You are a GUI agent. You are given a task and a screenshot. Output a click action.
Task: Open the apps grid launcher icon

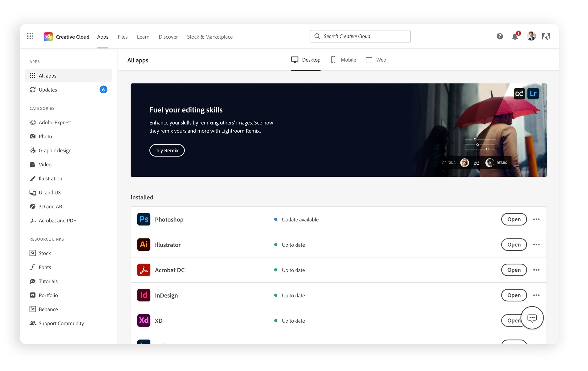click(30, 36)
